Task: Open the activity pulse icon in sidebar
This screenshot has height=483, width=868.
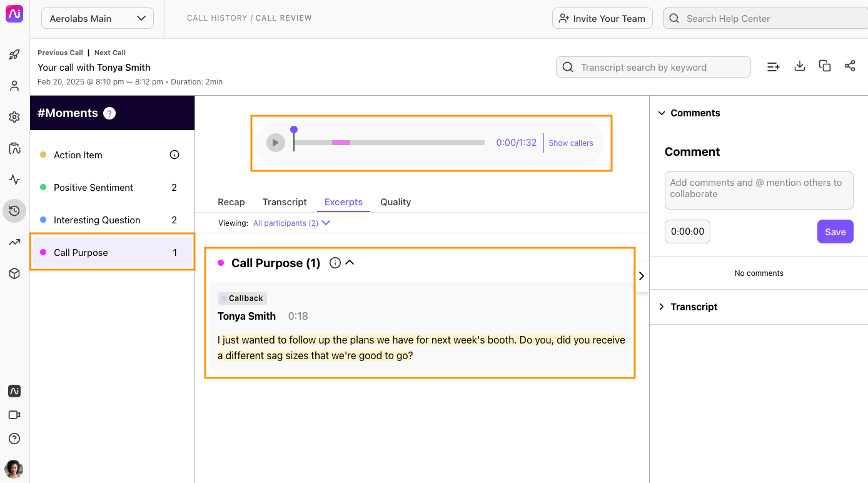Action: click(14, 180)
